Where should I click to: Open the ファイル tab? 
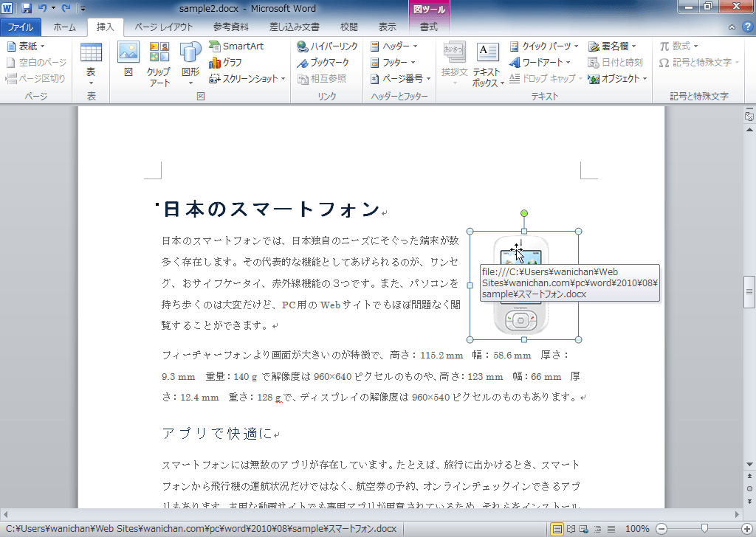click(x=20, y=27)
